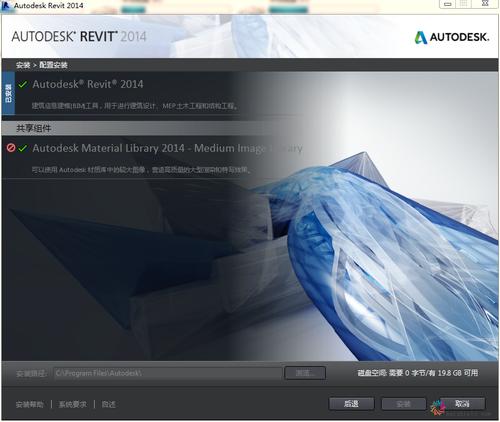The width and height of the screenshot is (500, 422).
Task: Open the 自述 readme link
Action: (x=109, y=405)
